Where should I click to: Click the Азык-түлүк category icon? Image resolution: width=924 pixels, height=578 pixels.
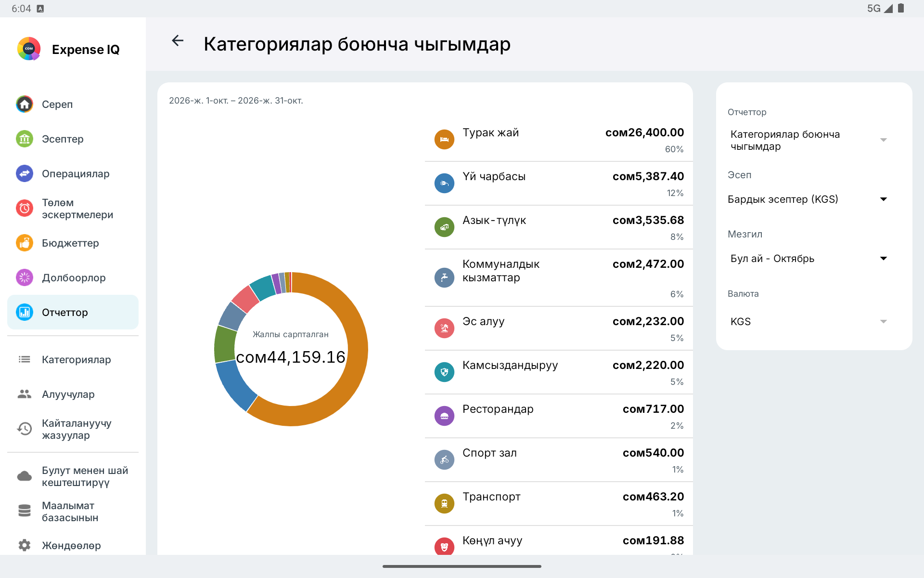(444, 227)
